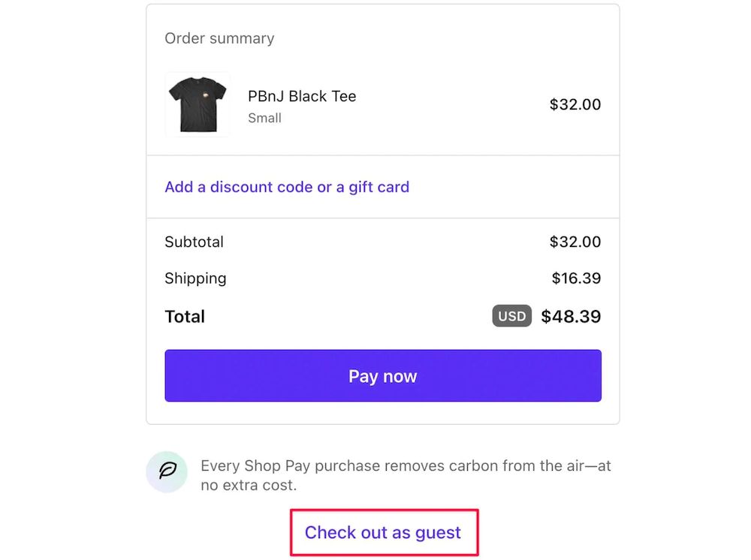Click the Subtotal row label
This screenshot has width=751, height=560.
[194, 242]
